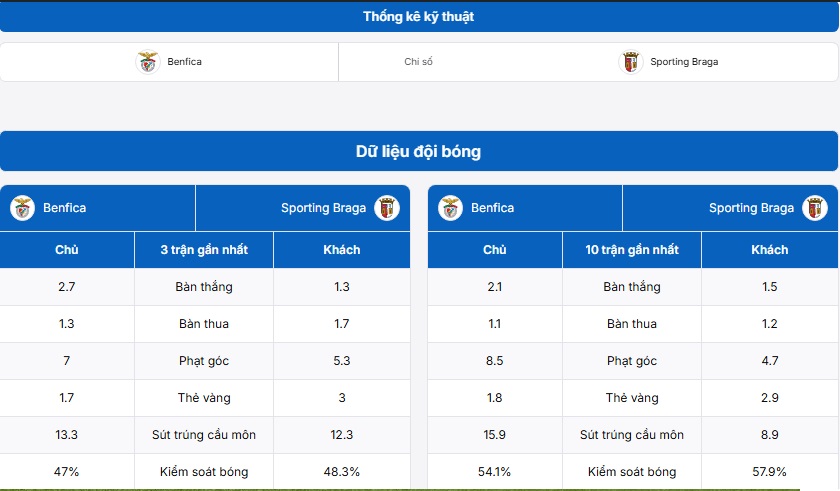Click "Thẻ vàng" in the 10-match table
This screenshot has width=840, height=491.
tap(632, 398)
